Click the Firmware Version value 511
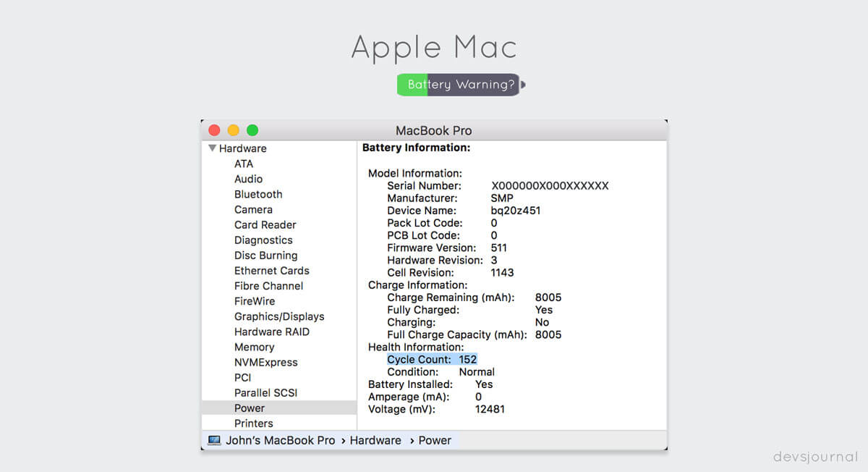 [x=499, y=248]
